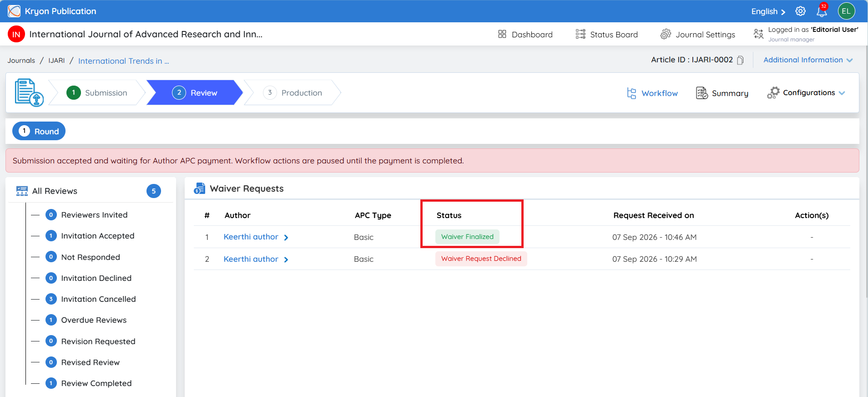Click the Waiver Request Declined status badge

click(x=481, y=259)
